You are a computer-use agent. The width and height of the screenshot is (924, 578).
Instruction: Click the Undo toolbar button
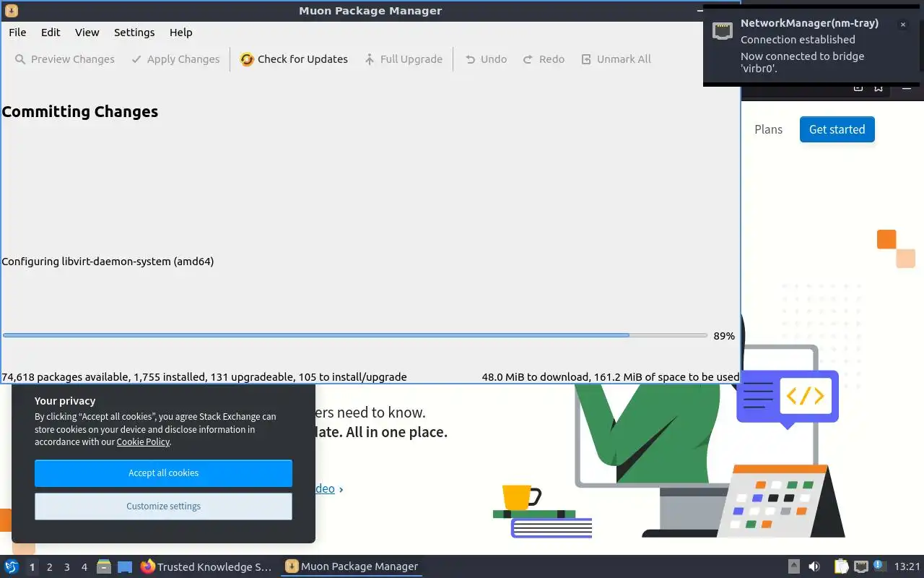pyautogui.click(x=486, y=59)
